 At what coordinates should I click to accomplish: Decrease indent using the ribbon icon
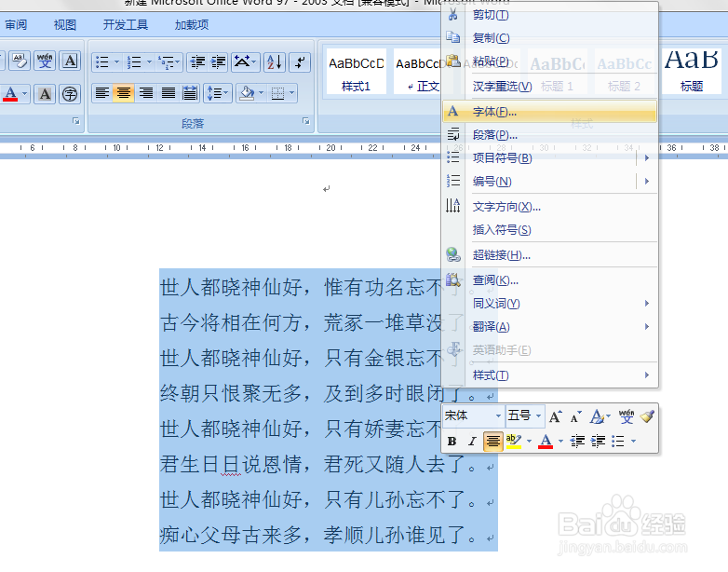197,61
